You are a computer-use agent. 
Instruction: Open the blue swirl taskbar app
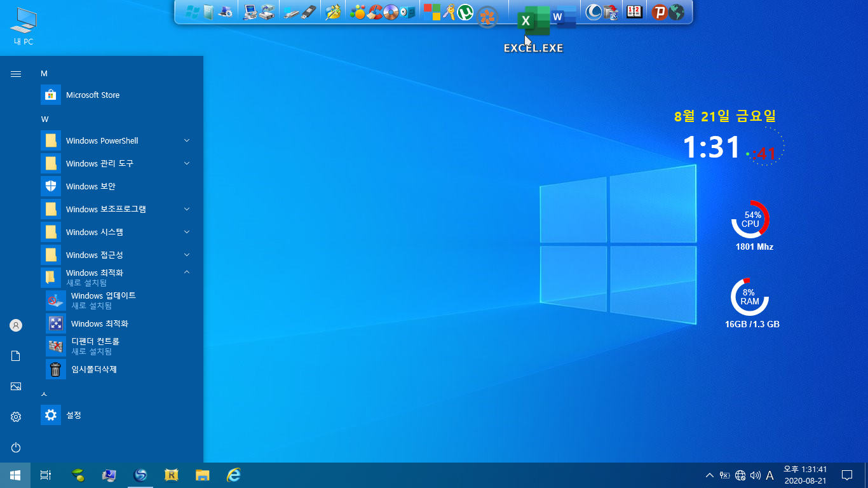140,475
